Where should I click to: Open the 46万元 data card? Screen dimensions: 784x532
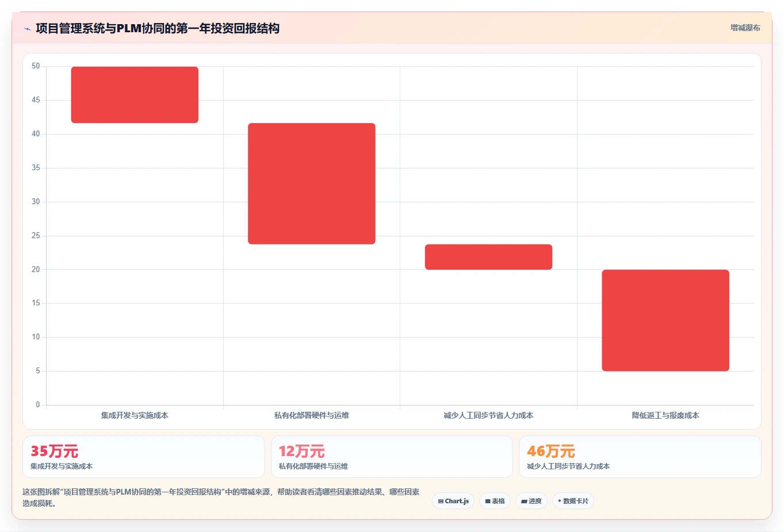[640, 457]
